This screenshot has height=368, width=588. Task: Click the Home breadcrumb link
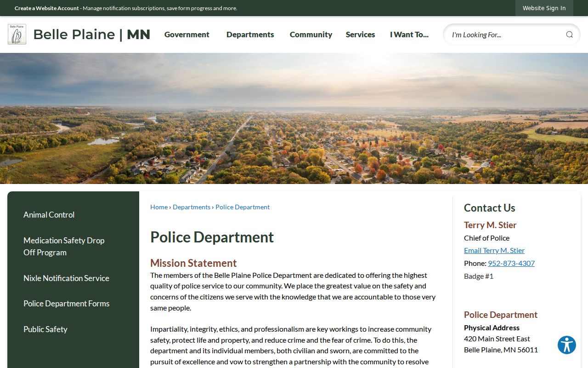pos(159,207)
